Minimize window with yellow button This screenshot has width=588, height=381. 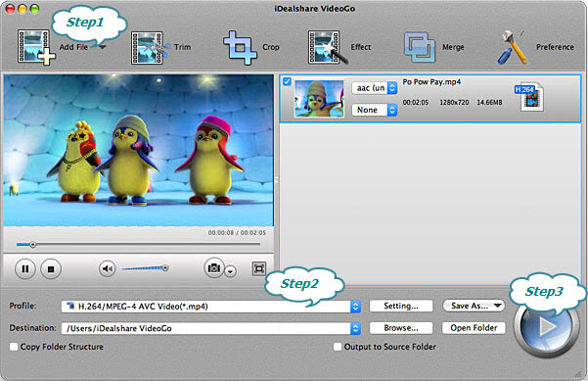[23, 9]
